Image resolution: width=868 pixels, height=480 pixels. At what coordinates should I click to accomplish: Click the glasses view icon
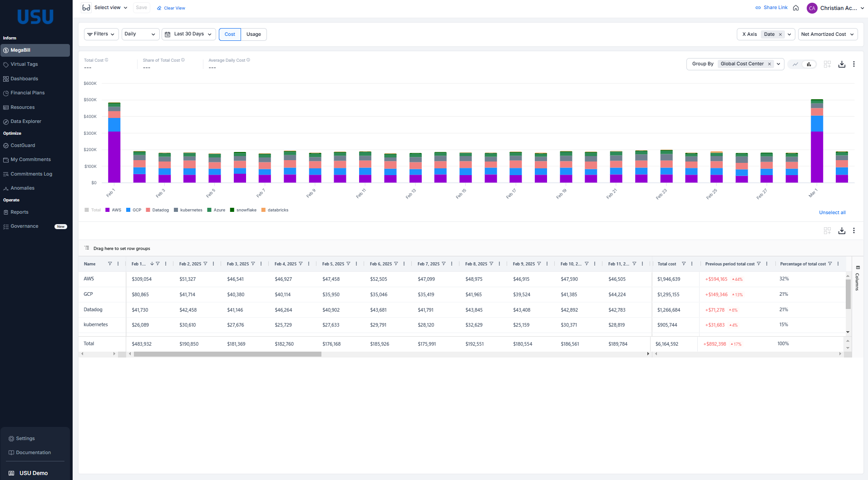86,8
